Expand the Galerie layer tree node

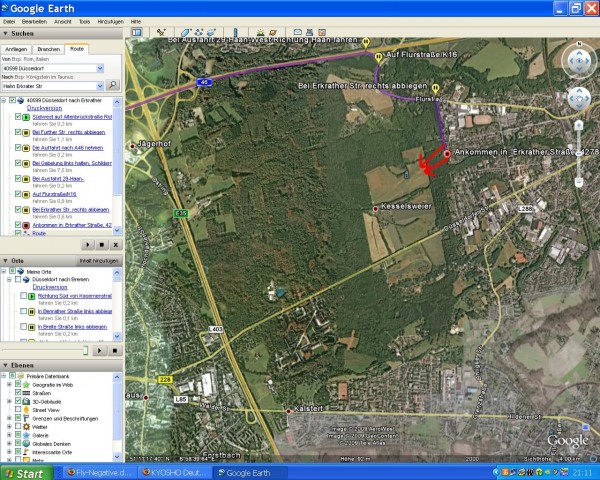(x=8, y=435)
